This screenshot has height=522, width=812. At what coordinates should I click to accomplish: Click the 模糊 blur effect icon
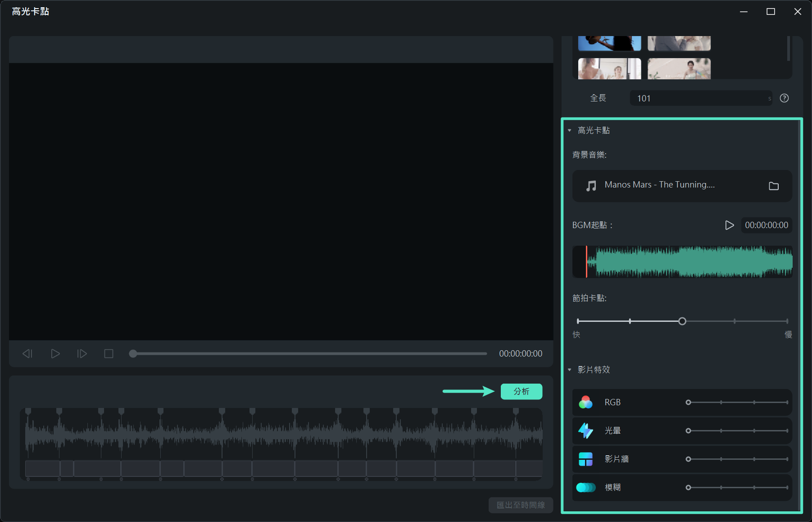(585, 487)
